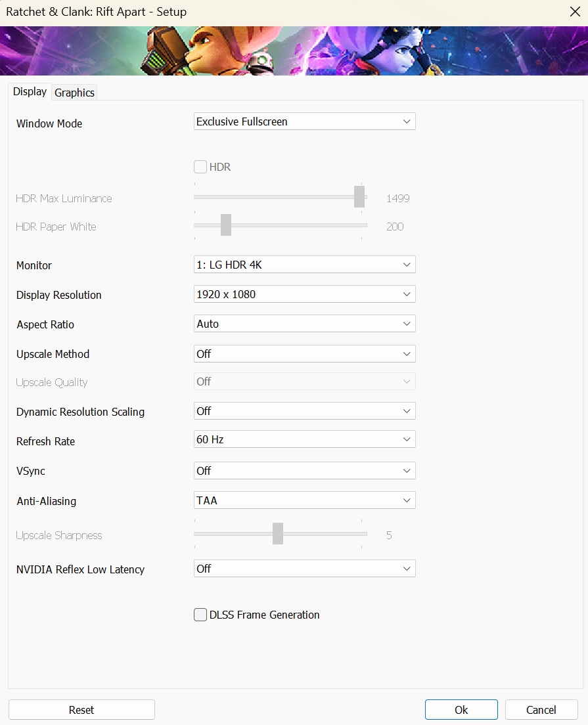The image size is (588, 725).
Task: Expand the VSync dropdown
Action: click(x=304, y=471)
